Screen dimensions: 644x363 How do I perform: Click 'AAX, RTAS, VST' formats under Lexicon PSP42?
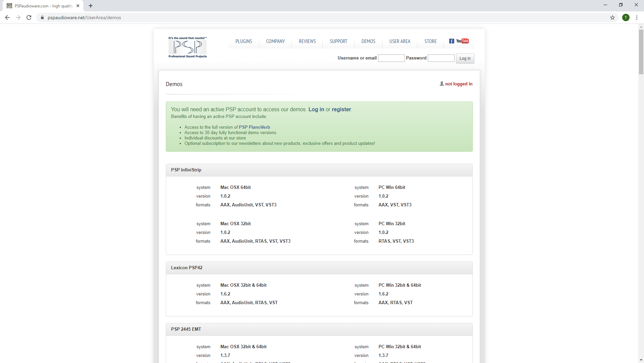point(396,302)
